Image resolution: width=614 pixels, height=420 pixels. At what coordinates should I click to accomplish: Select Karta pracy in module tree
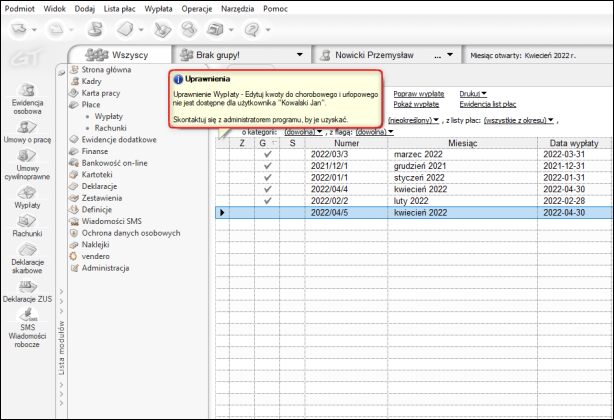pyautogui.click(x=101, y=93)
